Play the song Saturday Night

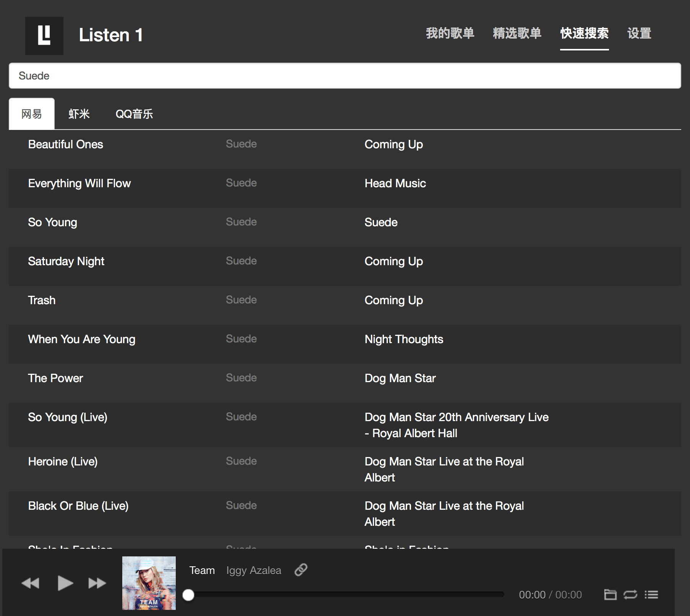[x=66, y=261]
